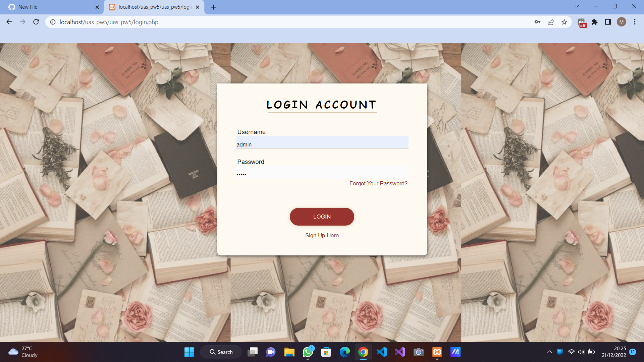Open Visual Studio Code from taskbar

(382, 352)
